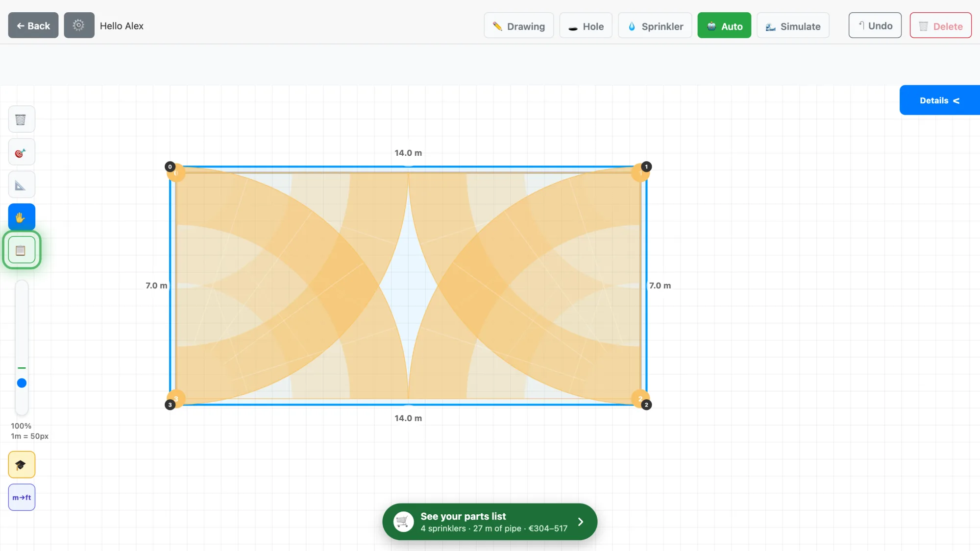Select the triangle ruler measure tool
The width and height of the screenshot is (980, 551).
point(22,185)
